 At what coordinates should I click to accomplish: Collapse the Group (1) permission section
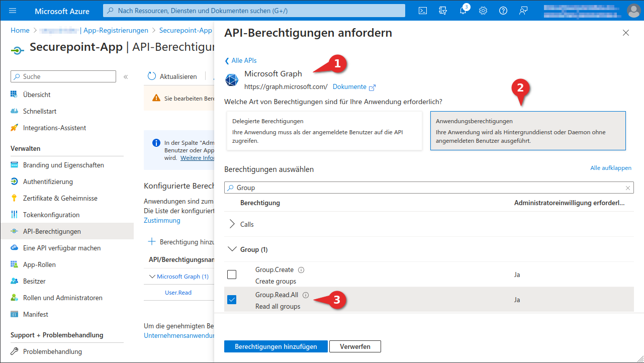(x=232, y=249)
